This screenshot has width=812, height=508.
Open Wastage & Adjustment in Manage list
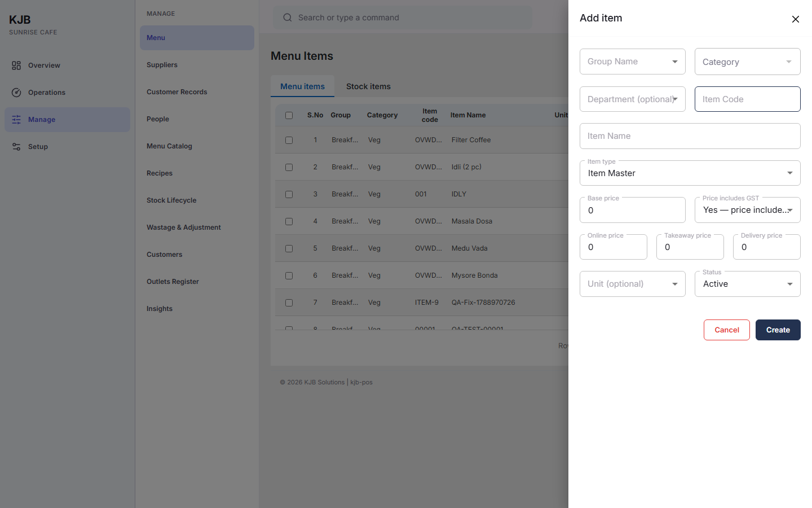pos(197,227)
